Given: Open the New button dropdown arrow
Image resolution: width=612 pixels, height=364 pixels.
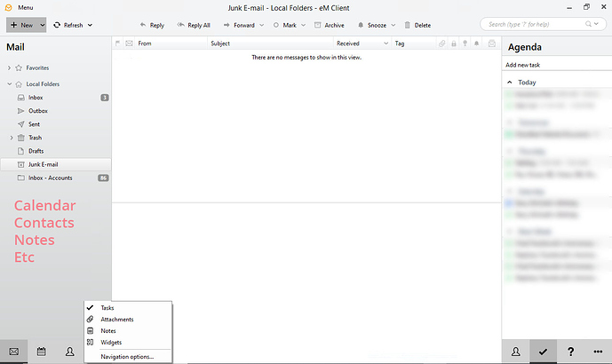Looking at the screenshot, I should [x=43, y=25].
